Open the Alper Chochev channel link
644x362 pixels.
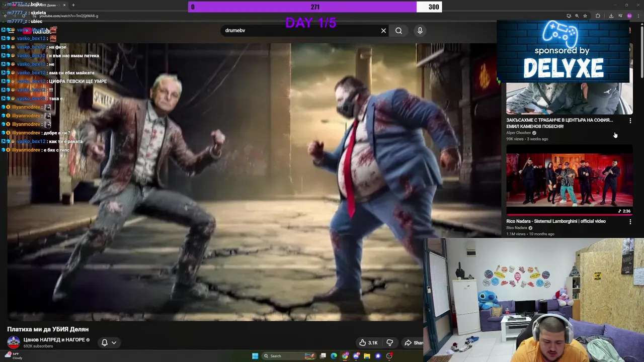(x=518, y=133)
